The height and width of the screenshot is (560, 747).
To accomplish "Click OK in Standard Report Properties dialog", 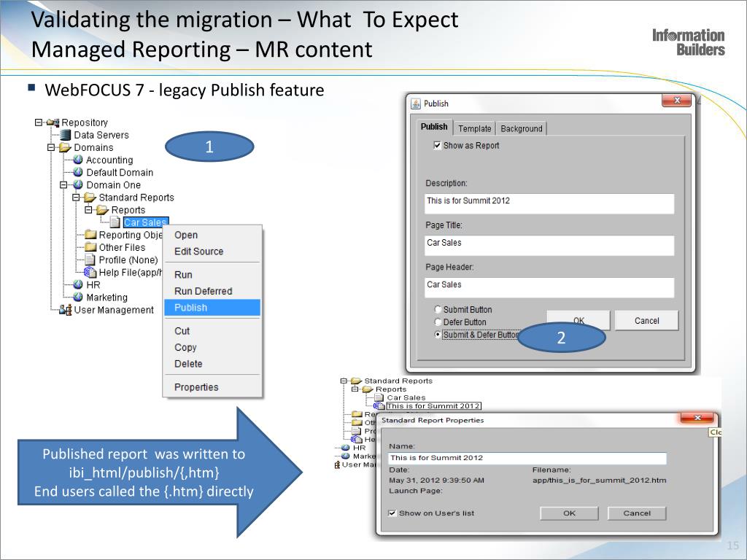I will tap(569, 513).
